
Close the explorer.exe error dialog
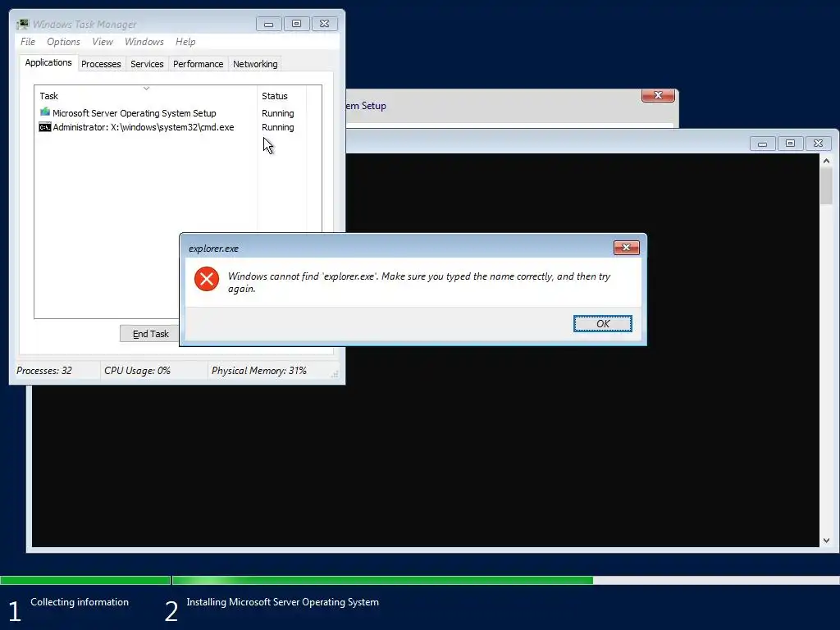(626, 248)
